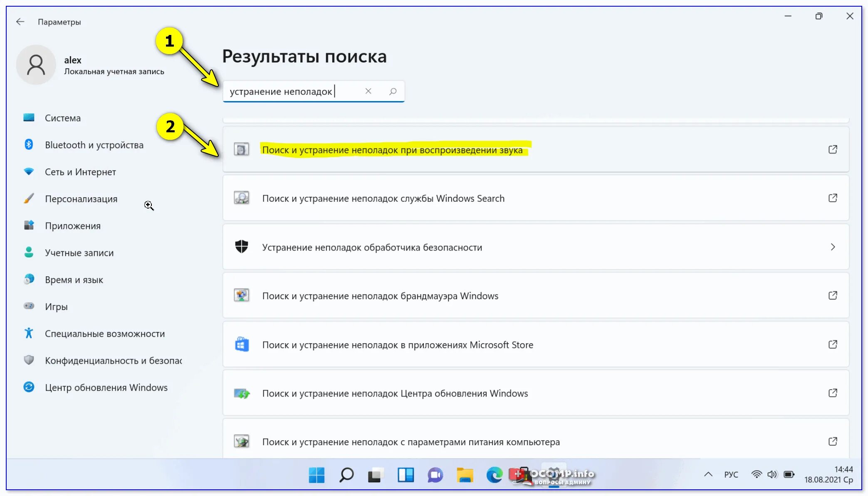Open Устранение неполадок обработчика безопасности result

pyautogui.click(x=536, y=247)
